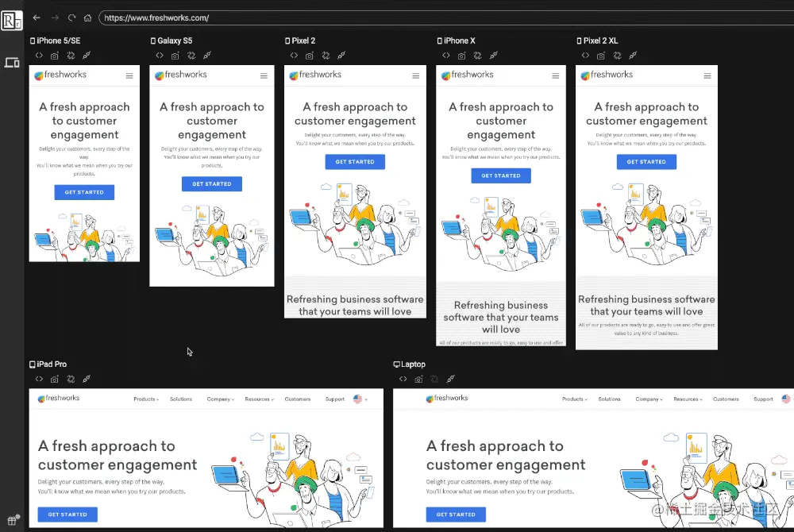Click GET STARTED in iPad Pro preview
The width and height of the screenshot is (794, 532).
pyautogui.click(x=67, y=515)
